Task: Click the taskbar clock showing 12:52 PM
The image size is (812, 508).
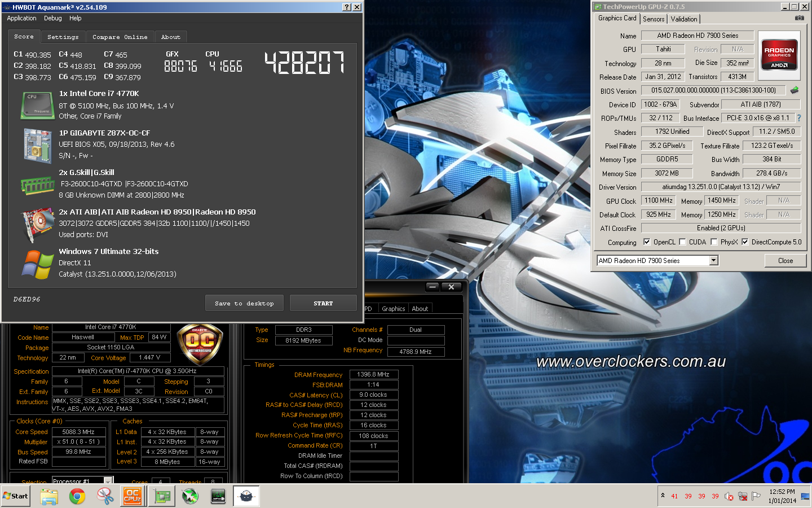Action: pos(782,496)
